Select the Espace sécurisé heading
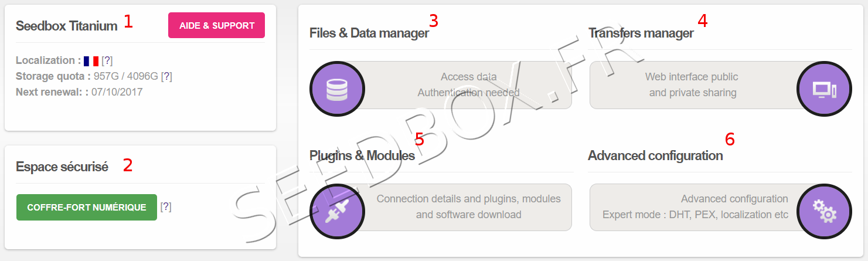 tap(62, 167)
